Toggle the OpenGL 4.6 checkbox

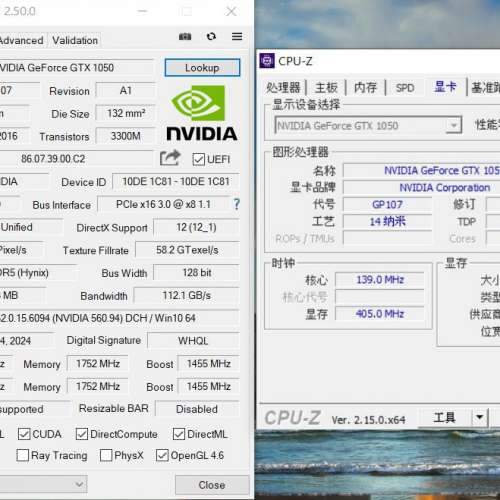[162, 455]
